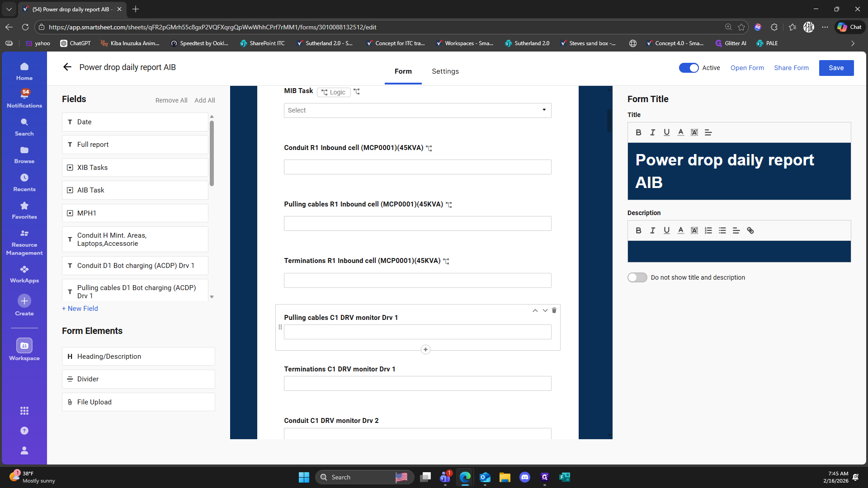Click the plus circle below selected field

pos(425,350)
